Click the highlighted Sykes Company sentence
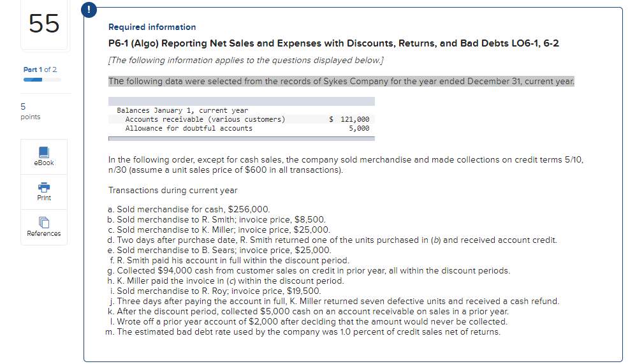 [341, 82]
